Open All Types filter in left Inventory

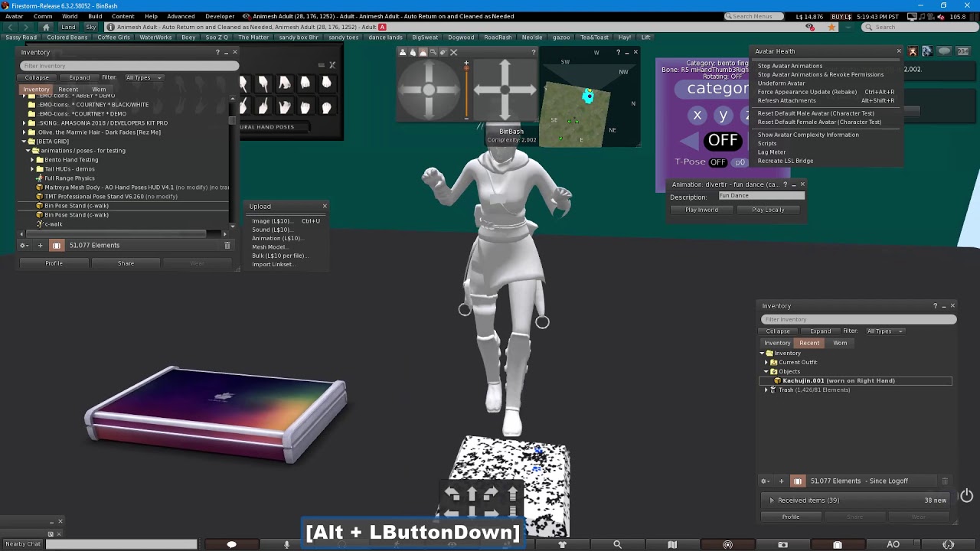point(144,77)
